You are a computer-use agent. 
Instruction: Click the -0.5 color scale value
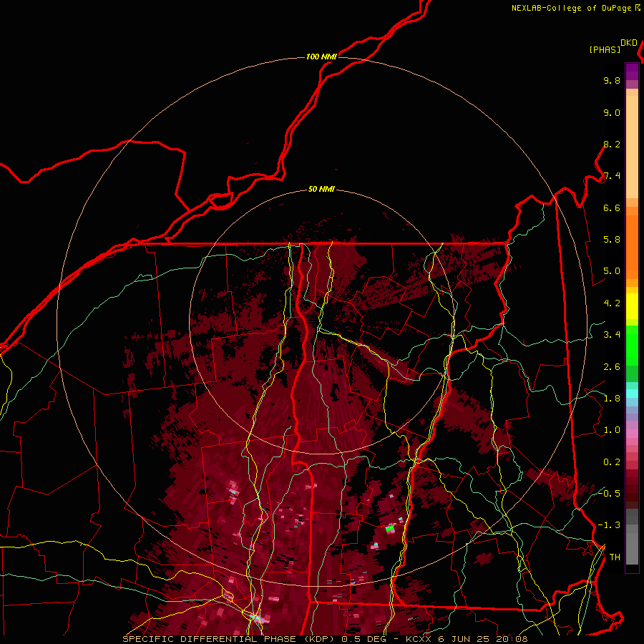[x=609, y=493]
